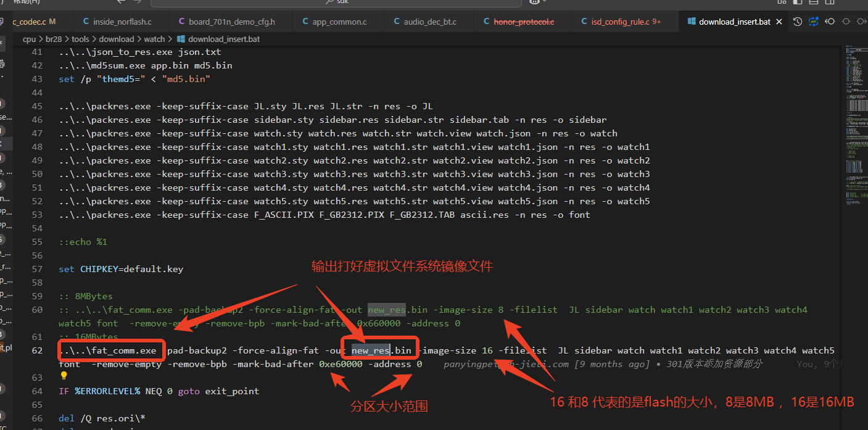
Task: Close the download_insert.bat tab
Action: [x=779, y=22]
